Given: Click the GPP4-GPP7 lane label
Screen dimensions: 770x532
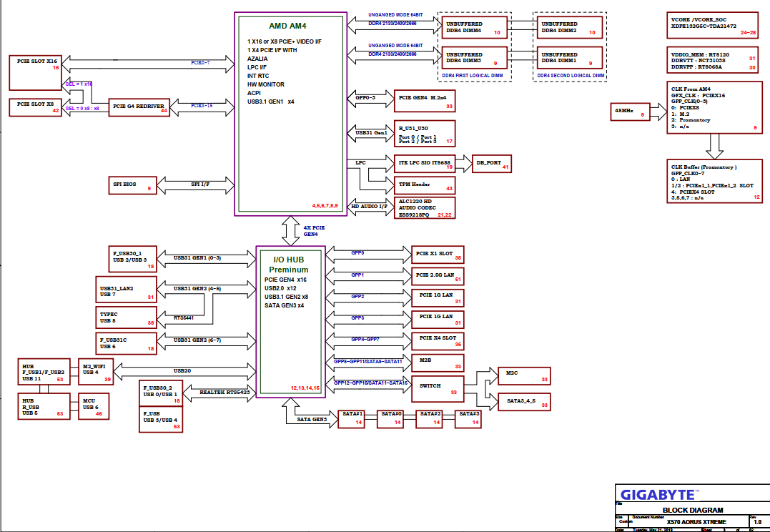Looking at the screenshot, I should 365,340.
